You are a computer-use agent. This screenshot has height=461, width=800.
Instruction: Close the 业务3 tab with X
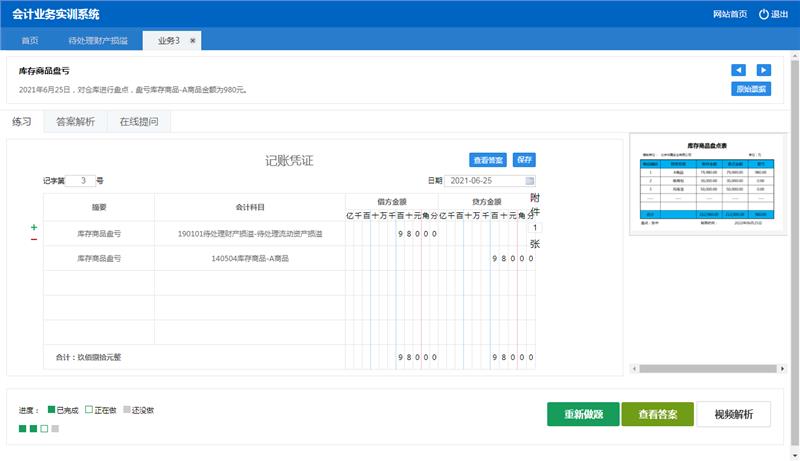tap(193, 40)
